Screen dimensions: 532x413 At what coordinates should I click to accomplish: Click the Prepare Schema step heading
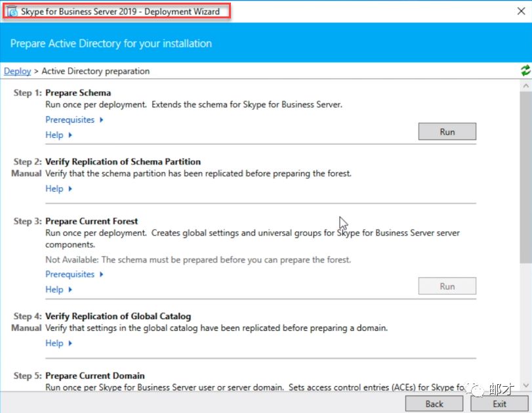[x=78, y=93]
